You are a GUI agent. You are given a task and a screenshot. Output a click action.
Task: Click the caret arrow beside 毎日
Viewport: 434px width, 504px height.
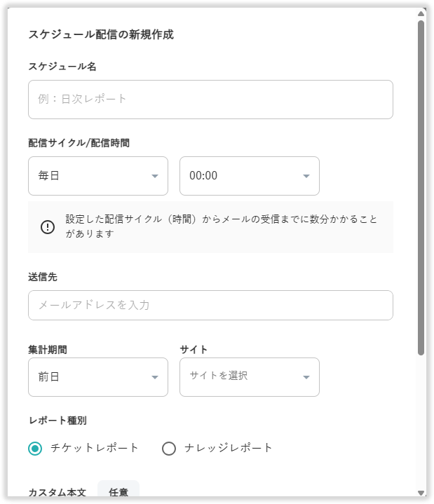pos(155,176)
